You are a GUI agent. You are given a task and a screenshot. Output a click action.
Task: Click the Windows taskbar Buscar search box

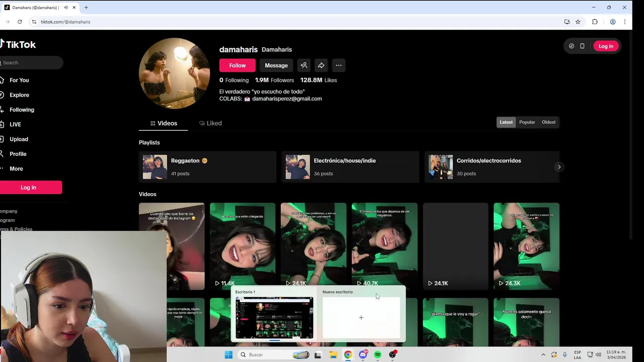coord(273,354)
